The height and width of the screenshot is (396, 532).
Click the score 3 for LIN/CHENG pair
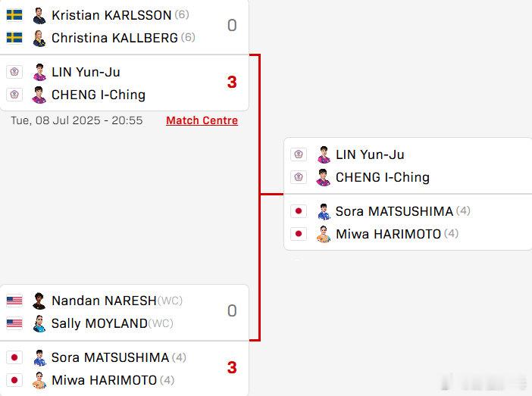point(232,82)
